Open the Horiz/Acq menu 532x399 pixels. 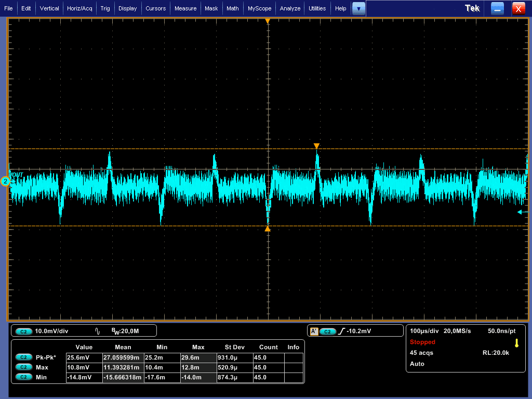coord(79,8)
